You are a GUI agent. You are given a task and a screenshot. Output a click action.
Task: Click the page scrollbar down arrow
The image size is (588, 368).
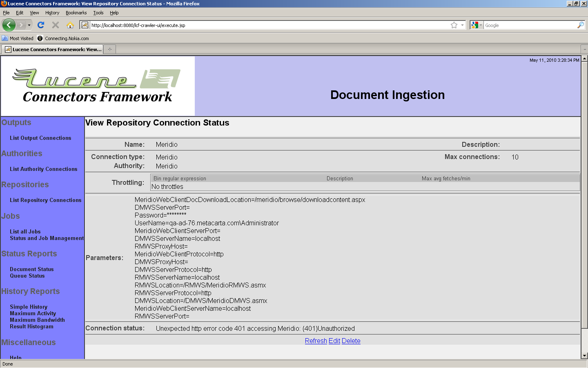click(584, 356)
